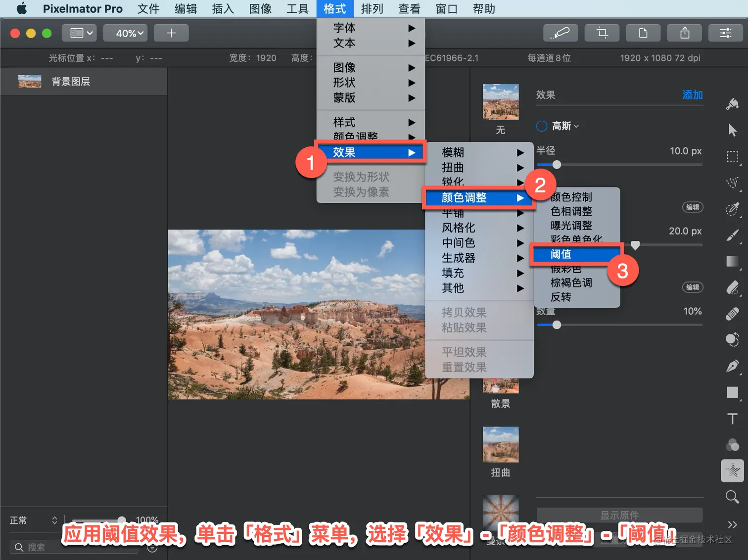
Task: Choose 曝光调整 from the submenu
Action: 577,226
